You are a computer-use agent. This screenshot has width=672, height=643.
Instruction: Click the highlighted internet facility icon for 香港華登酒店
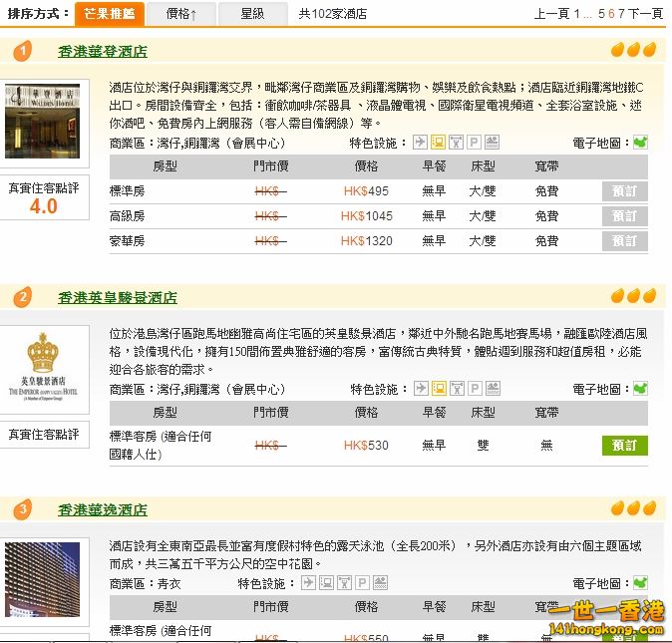tap(439, 143)
